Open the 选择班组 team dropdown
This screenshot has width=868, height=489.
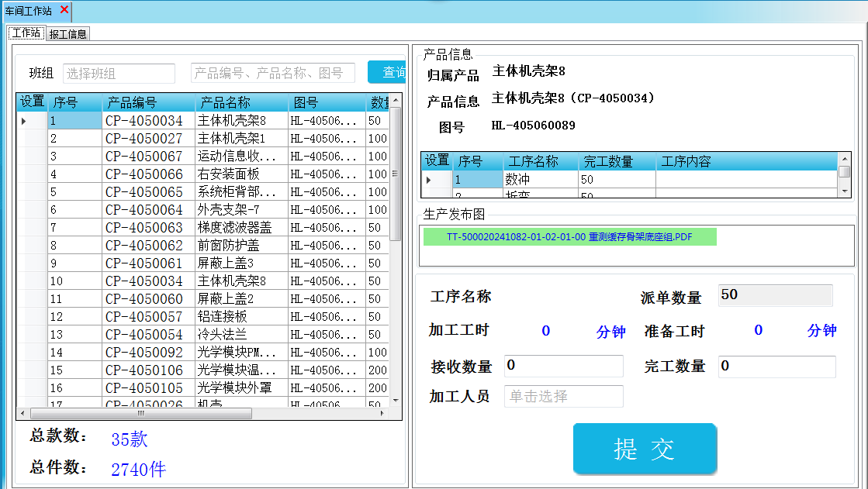click(x=119, y=74)
